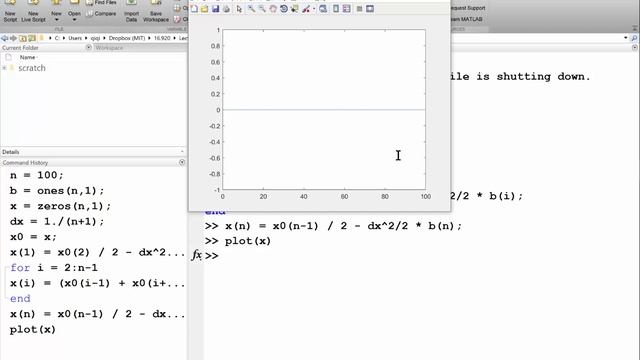Viewport: 640px width, 360px height.
Task: Click the 'x(n) = x0(n-1)' Command Window line
Action: tap(343, 226)
